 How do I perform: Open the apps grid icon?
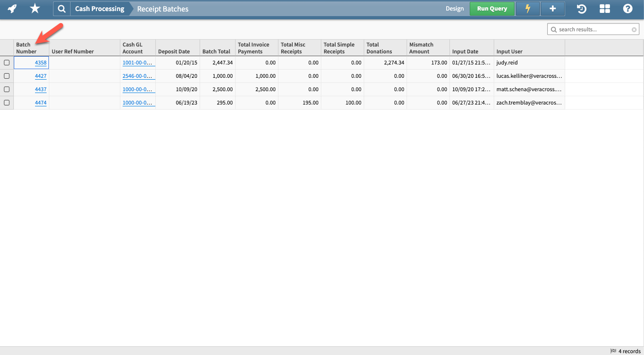tap(604, 8)
